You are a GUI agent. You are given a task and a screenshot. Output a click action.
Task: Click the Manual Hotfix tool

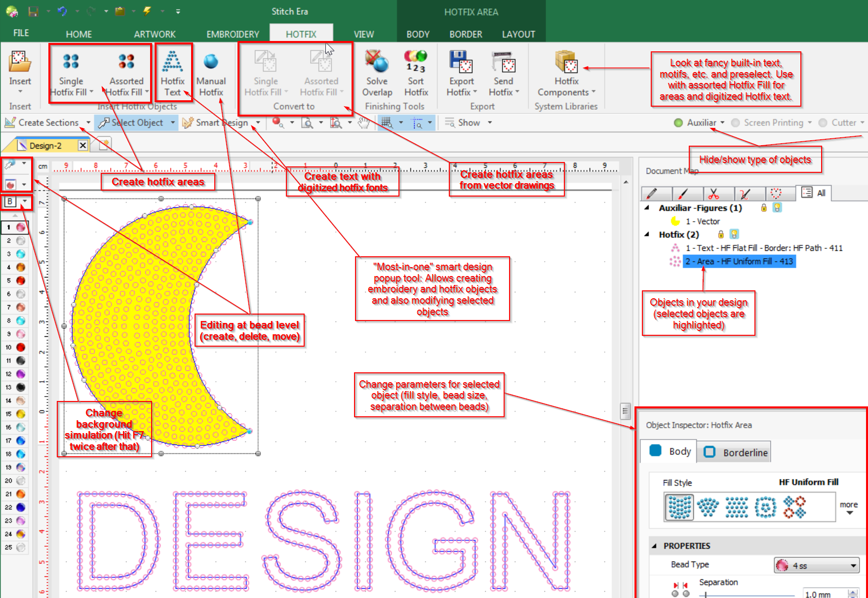point(211,74)
